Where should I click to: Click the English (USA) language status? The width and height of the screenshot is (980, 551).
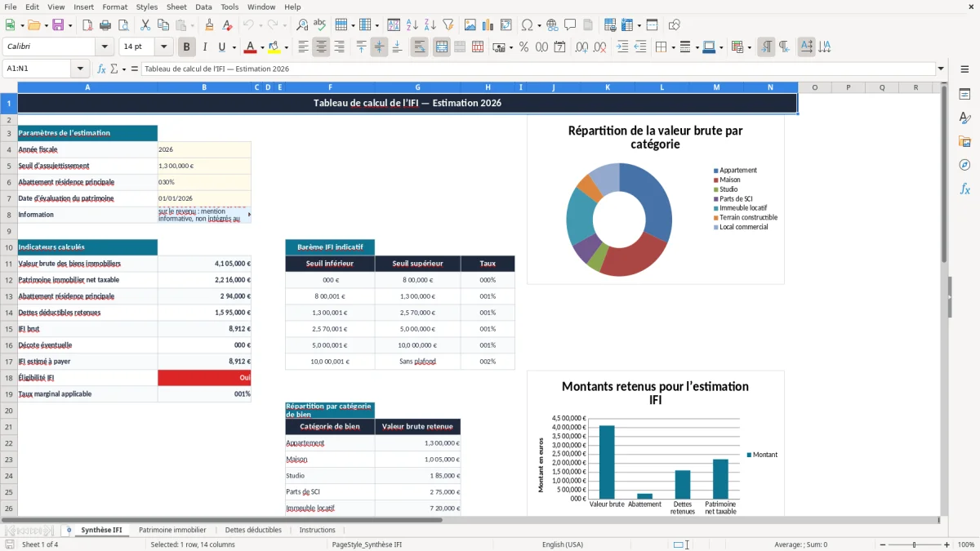point(563,544)
